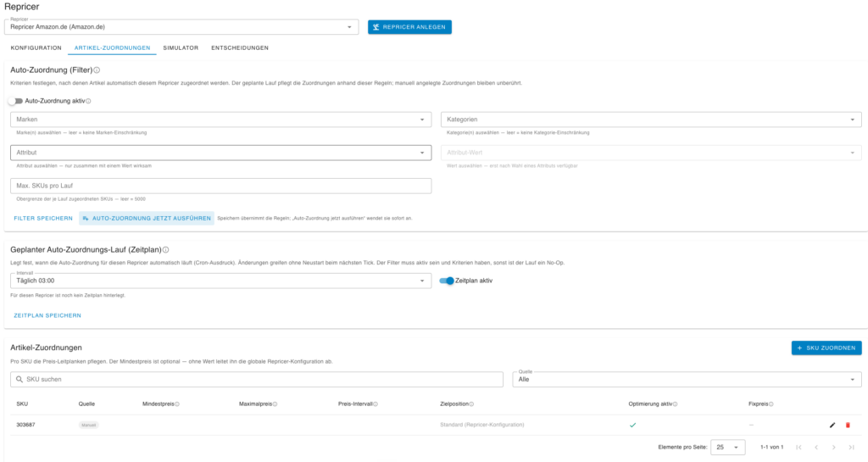Click info icon beside Auto-Zuordnung aktiv
The image size is (868, 462).
[x=88, y=101]
